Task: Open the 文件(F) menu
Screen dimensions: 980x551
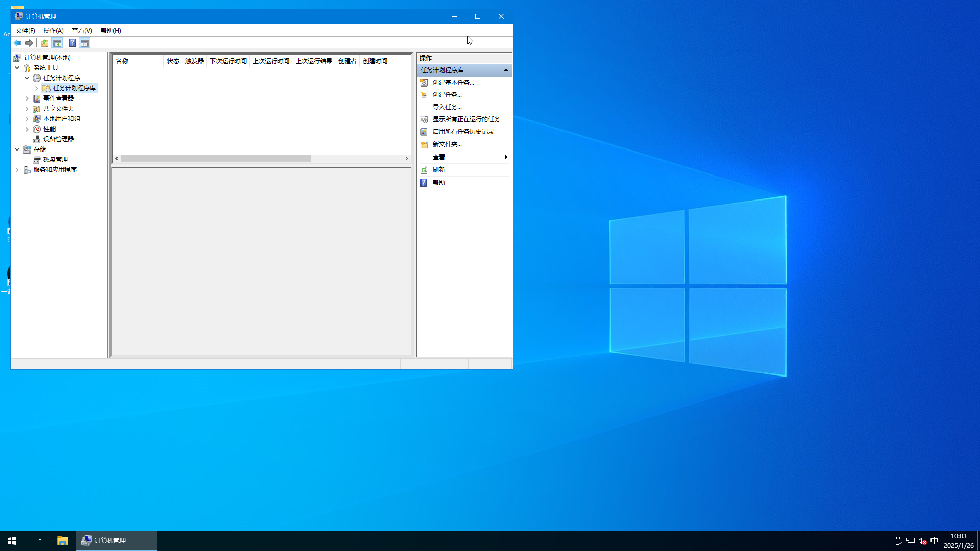Action: [25, 31]
